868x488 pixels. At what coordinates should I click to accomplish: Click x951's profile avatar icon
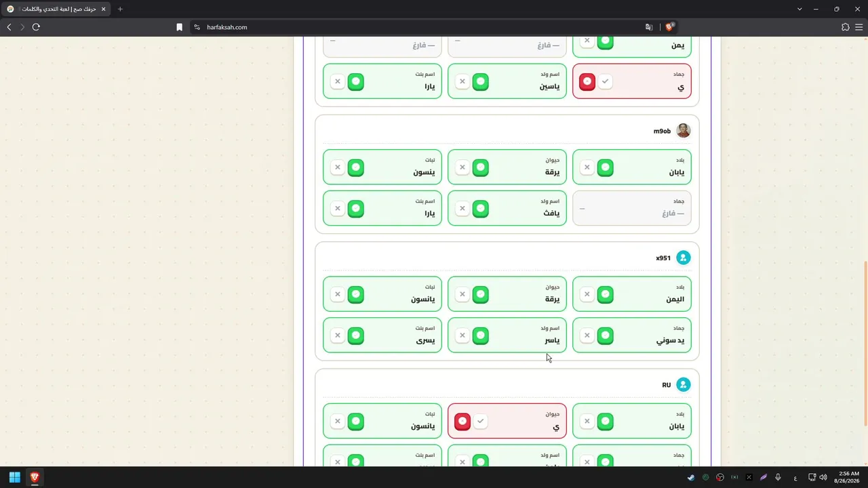pyautogui.click(x=684, y=258)
